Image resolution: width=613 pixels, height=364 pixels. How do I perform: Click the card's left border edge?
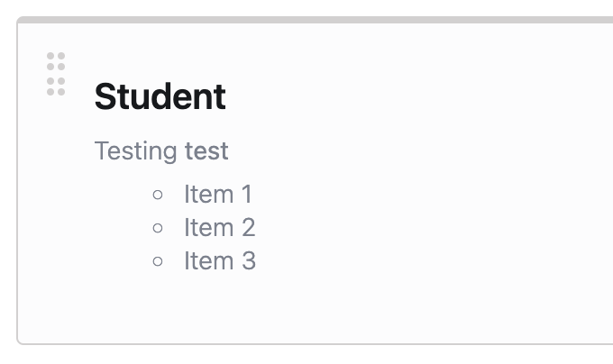click(x=17, y=180)
